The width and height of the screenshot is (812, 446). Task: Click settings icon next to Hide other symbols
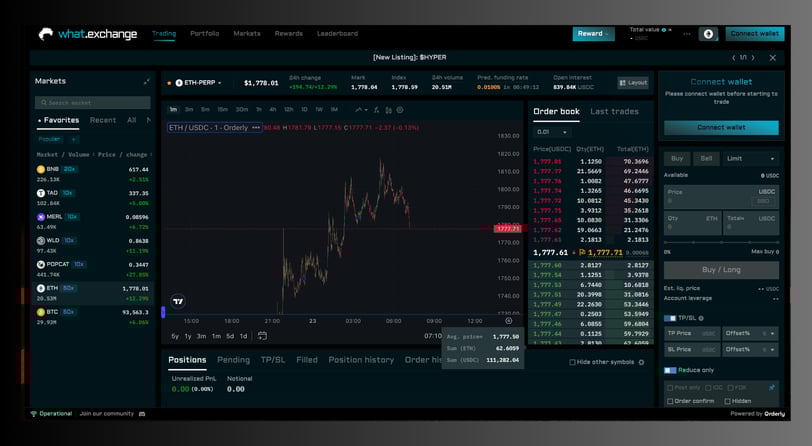[642, 362]
